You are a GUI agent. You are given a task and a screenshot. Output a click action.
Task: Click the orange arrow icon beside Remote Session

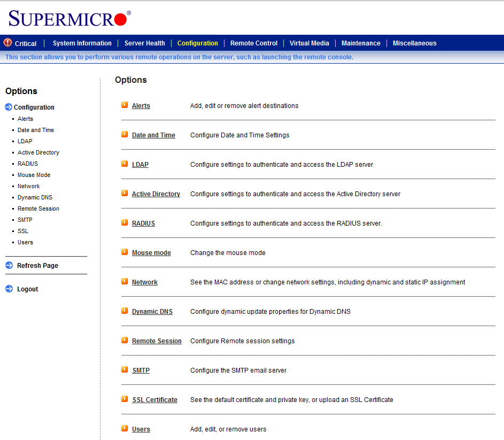[x=125, y=341]
